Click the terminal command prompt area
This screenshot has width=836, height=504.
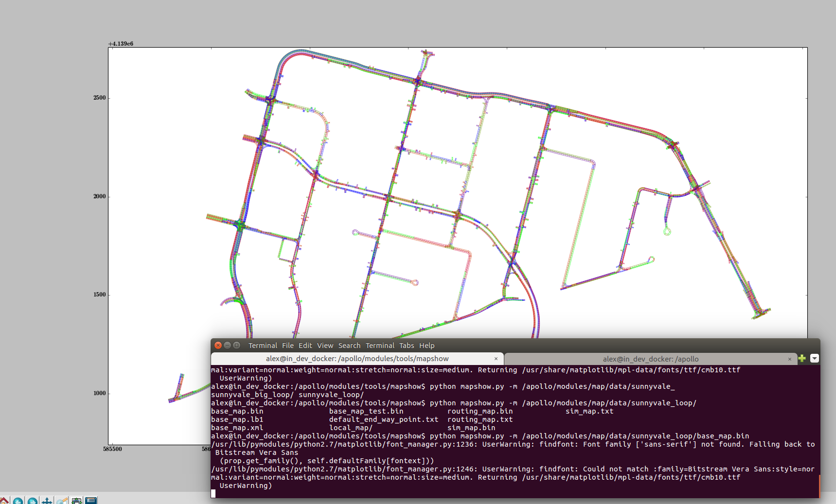click(x=213, y=493)
